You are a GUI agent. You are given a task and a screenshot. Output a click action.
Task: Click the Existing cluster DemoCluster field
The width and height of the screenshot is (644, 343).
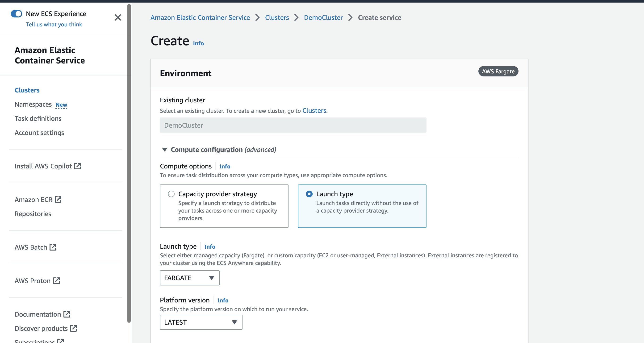point(293,125)
